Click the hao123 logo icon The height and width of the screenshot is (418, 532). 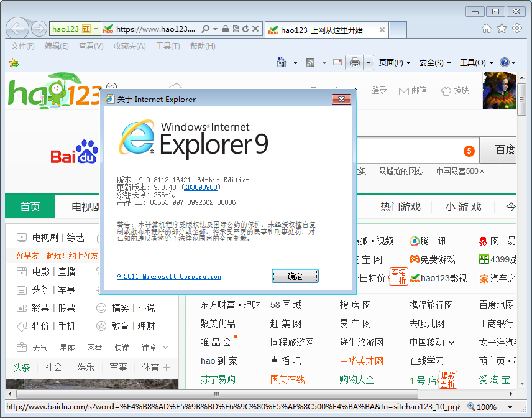(x=44, y=92)
